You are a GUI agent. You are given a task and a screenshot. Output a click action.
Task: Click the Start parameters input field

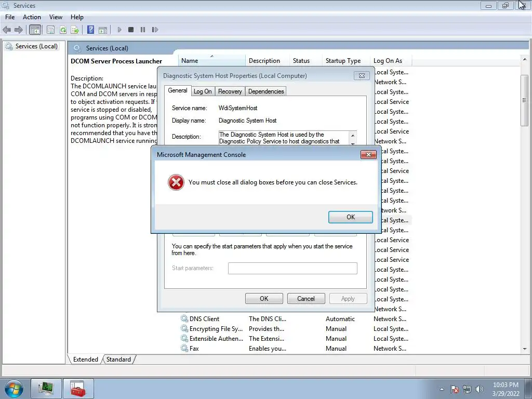pos(292,268)
